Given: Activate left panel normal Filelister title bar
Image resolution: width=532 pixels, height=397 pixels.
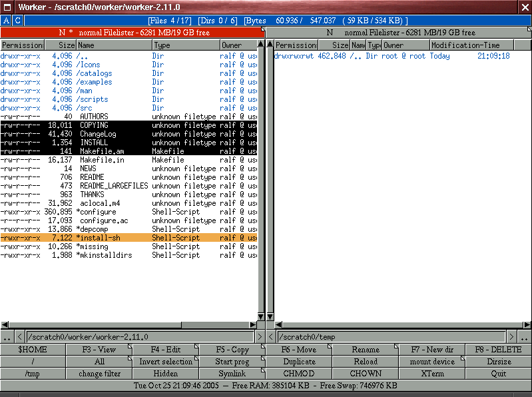Looking at the screenshot, I should tap(133, 33).
